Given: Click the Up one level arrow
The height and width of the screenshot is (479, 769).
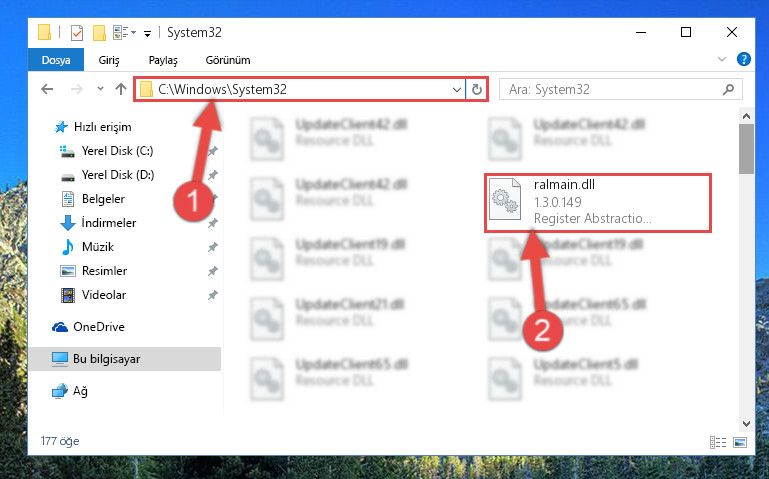Looking at the screenshot, I should coord(121,89).
